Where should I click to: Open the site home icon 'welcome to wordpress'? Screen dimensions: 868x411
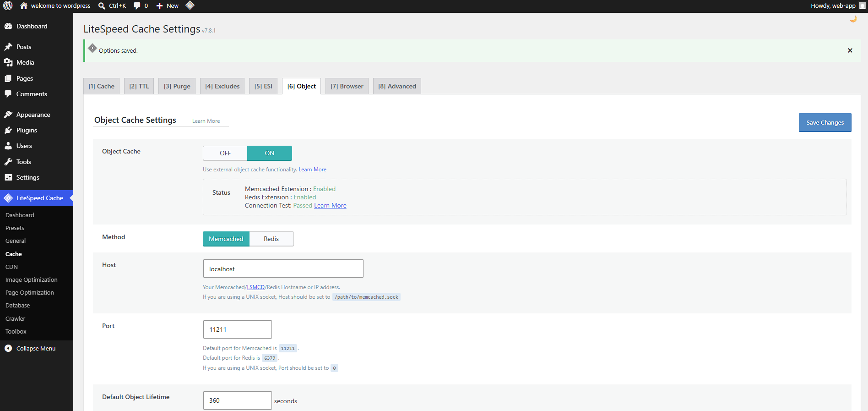click(24, 5)
